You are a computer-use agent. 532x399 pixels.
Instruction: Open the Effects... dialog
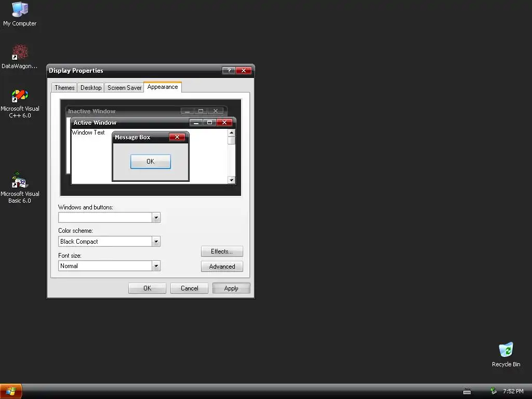tap(222, 251)
